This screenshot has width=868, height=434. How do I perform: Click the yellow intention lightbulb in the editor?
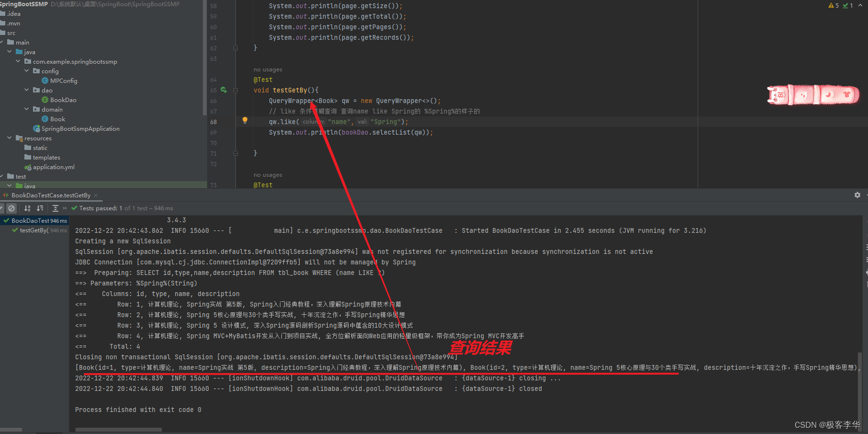coord(245,120)
